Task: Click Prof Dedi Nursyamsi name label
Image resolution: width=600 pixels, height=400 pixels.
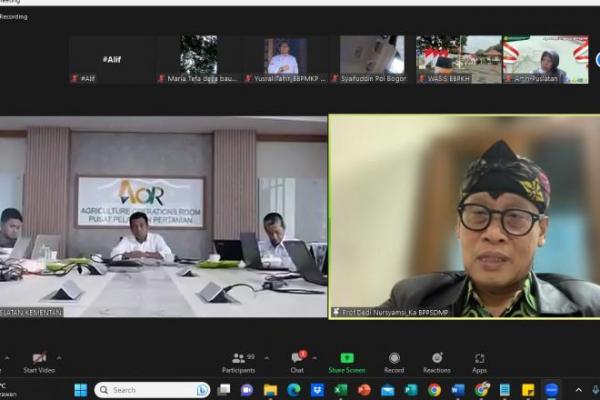Action: pyautogui.click(x=395, y=312)
